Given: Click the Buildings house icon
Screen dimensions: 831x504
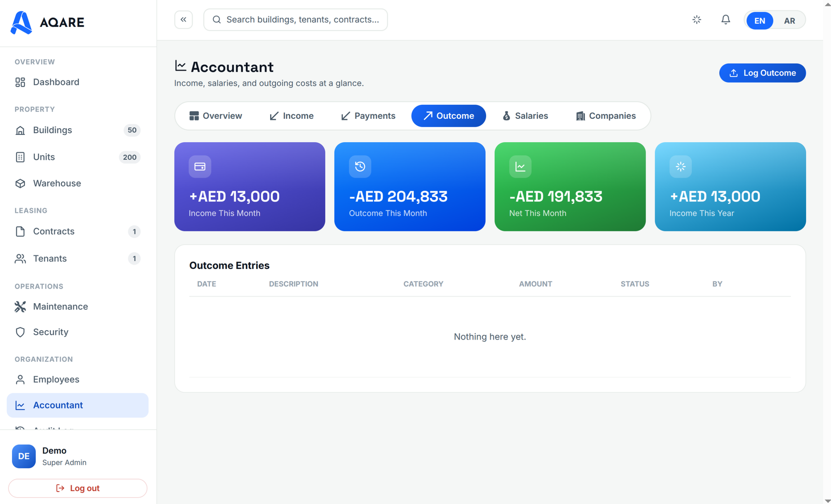Looking at the screenshot, I should (20, 130).
